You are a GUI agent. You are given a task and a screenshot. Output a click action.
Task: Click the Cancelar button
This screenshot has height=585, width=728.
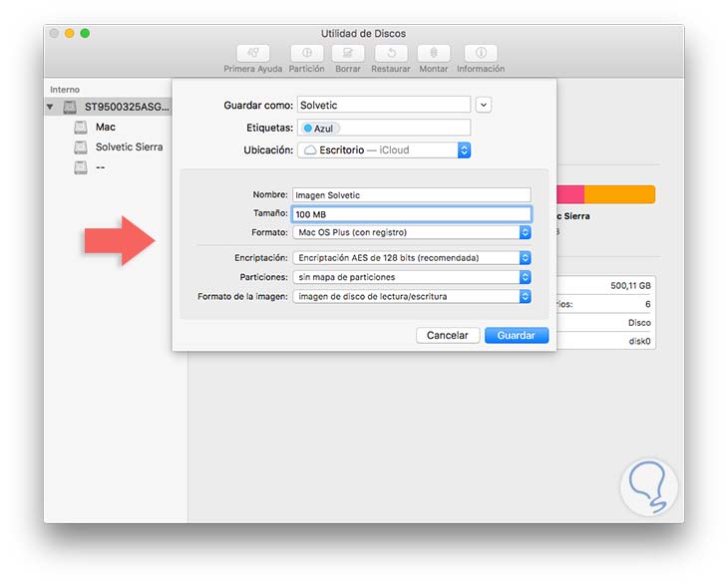point(448,335)
